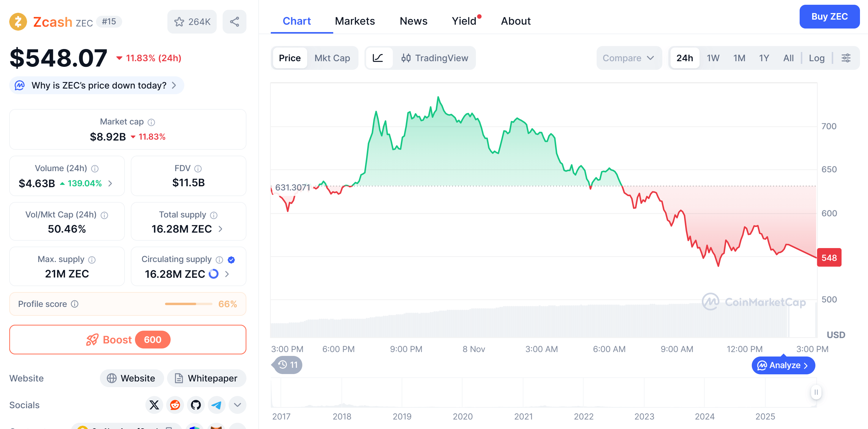Viewport: 868px width, 429px height.
Task: Add Zcash to watchlist via the star icon
Action: pos(179,21)
